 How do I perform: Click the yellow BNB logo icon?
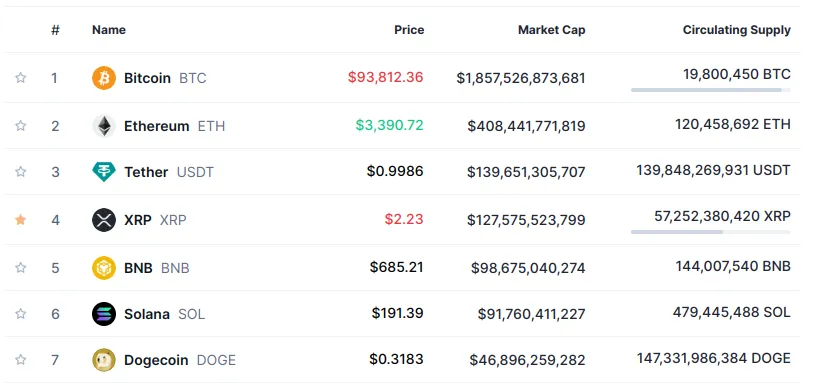[104, 267]
